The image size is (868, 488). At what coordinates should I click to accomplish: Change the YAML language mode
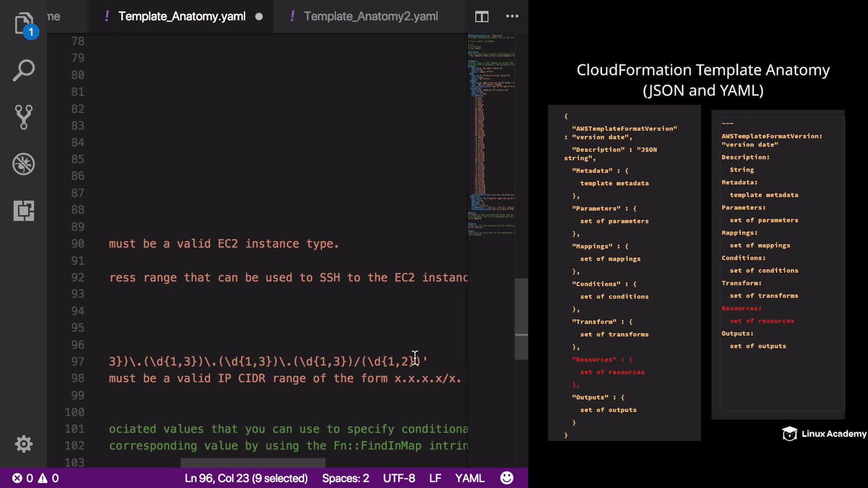click(469, 478)
